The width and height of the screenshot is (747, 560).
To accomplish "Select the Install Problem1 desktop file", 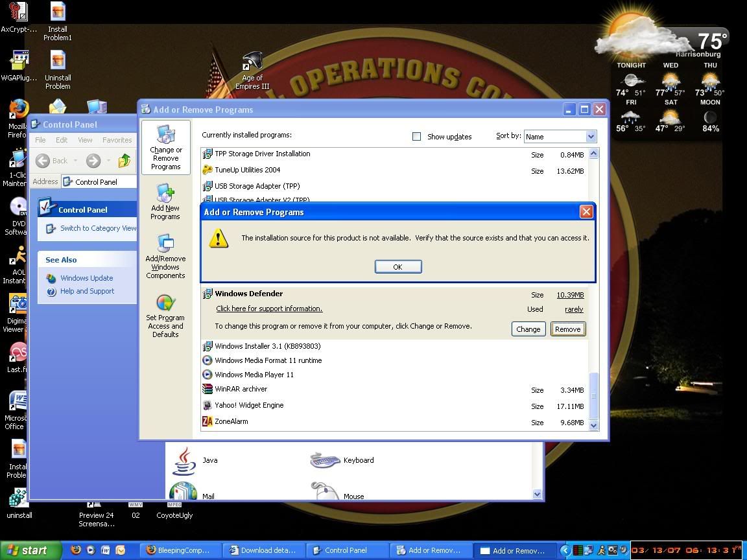I will [58, 21].
